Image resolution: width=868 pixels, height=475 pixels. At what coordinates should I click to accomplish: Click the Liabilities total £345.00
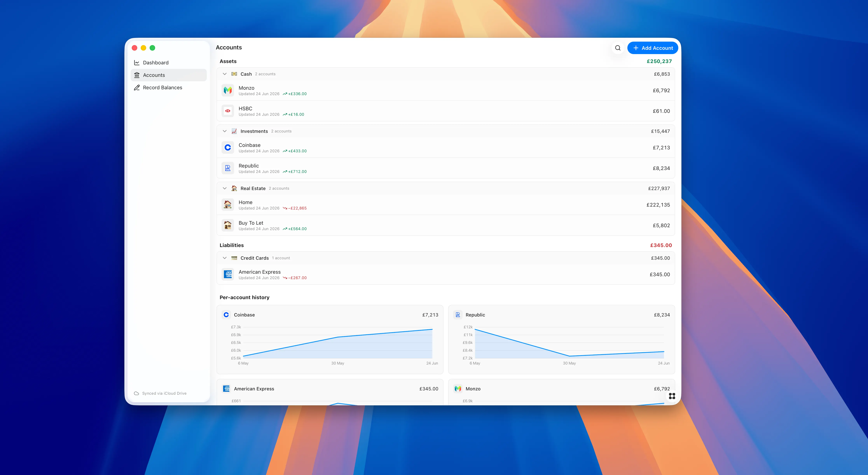661,245
